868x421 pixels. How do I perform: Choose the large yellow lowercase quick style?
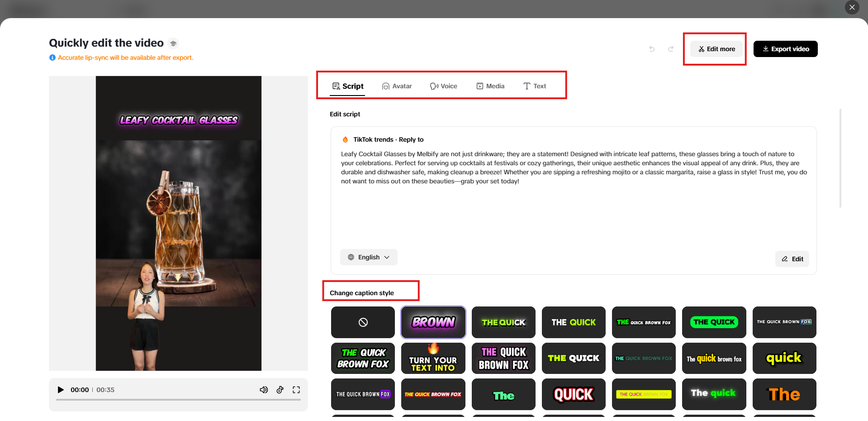tap(784, 358)
